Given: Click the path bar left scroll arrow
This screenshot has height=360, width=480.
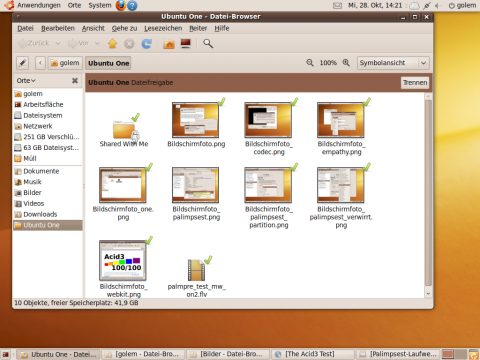Looking at the screenshot, I should 40,63.
